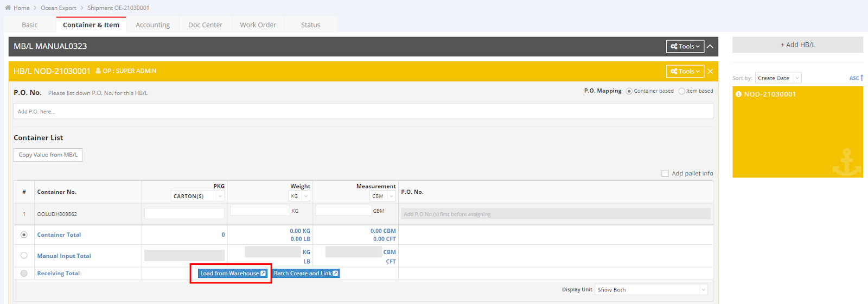Open Tools menu in MB/L header
The width and height of the screenshot is (868, 304).
point(685,47)
